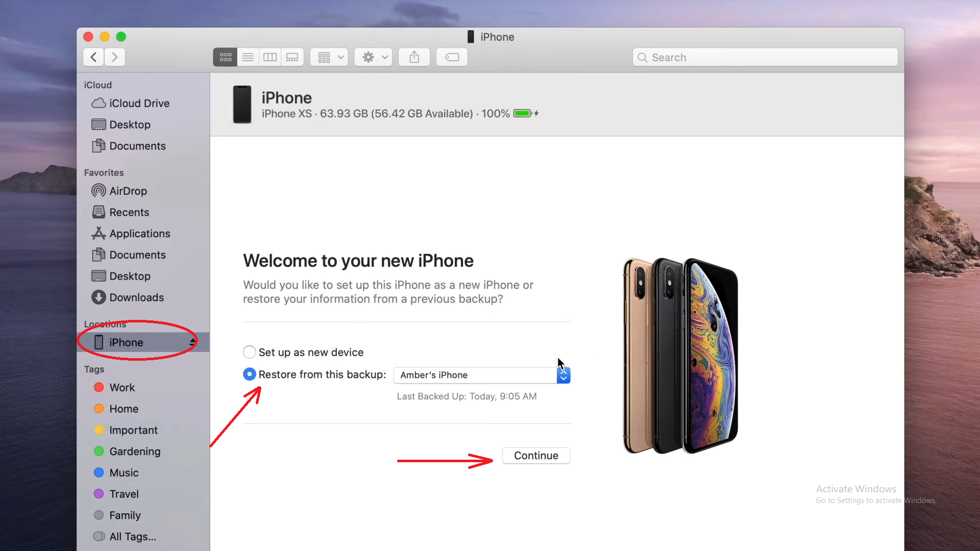Click the share/export icon
Screen dimensions: 980x551
tap(414, 57)
